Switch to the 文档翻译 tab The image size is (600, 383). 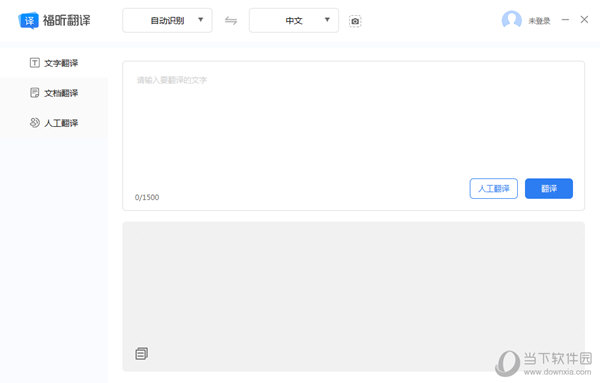click(54, 93)
